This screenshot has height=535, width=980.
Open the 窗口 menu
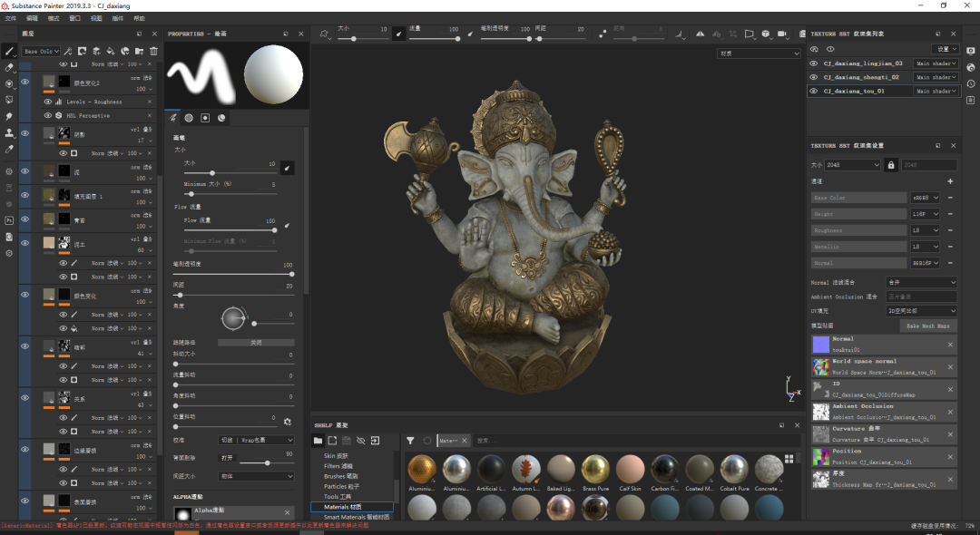click(75, 18)
